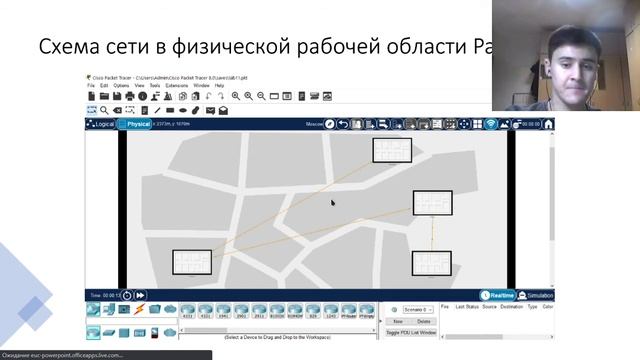The width and height of the screenshot is (640, 360).
Task: Select the Draw Rectangle tool
Action: tap(170, 110)
